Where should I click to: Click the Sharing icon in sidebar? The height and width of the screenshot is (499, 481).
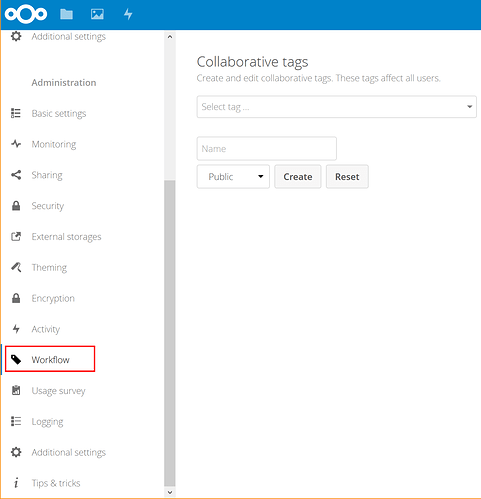(x=16, y=175)
